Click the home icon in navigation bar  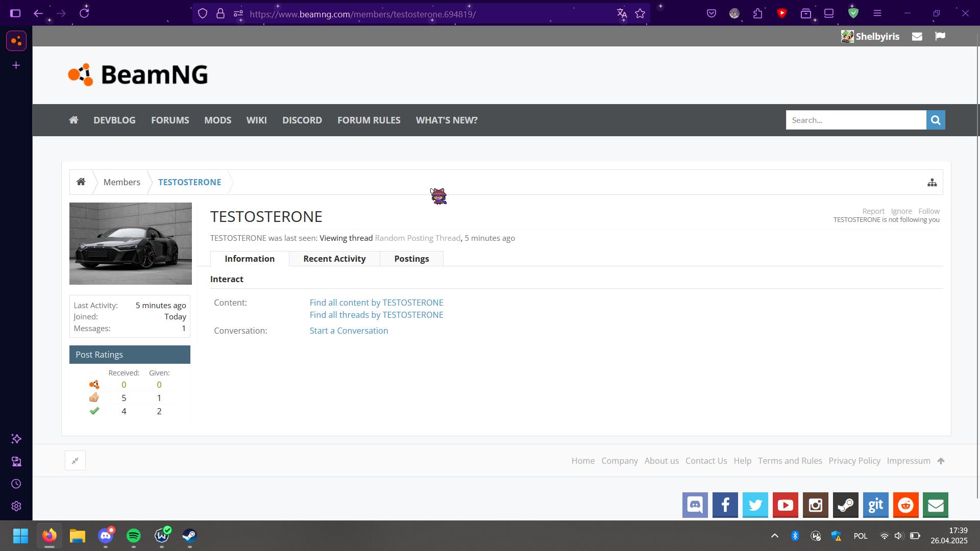pos(73,120)
